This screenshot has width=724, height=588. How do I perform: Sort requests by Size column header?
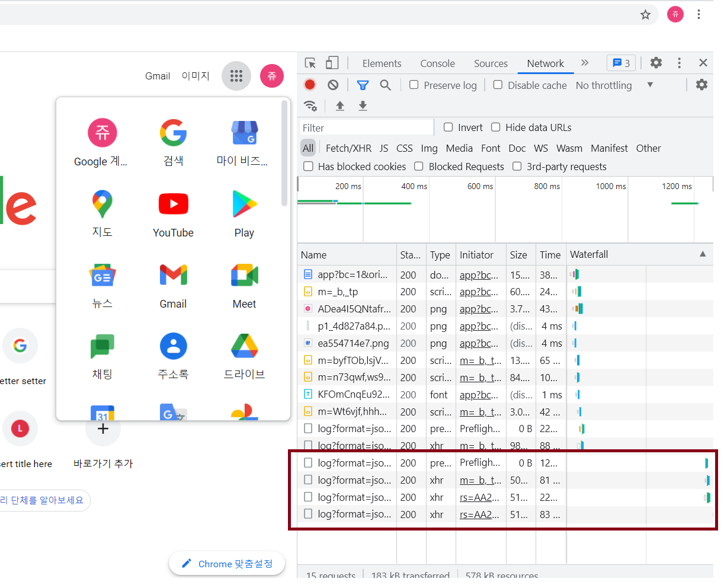tap(521, 255)
